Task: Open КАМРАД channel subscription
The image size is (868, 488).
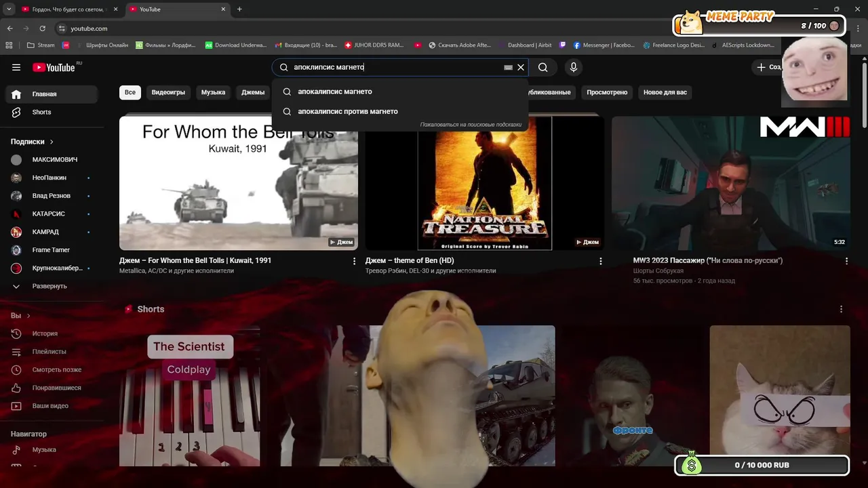Action: pos(51,232)
